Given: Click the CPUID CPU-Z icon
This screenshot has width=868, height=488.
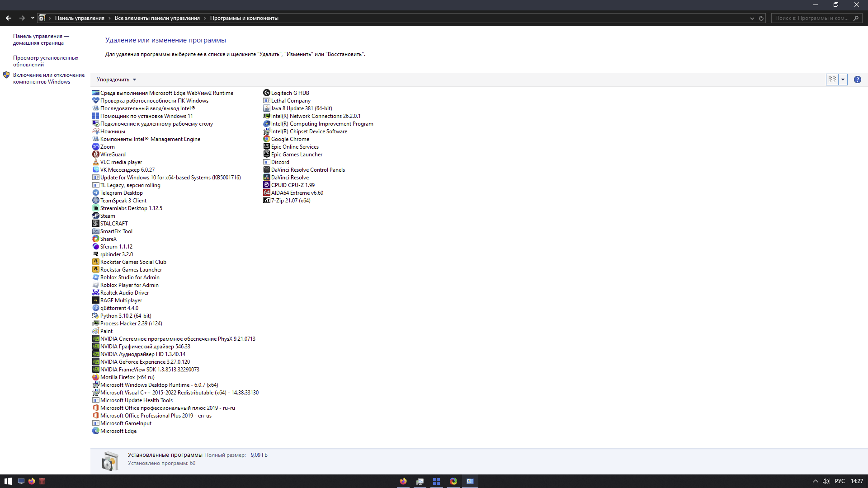Looking at the screenshot, I should pos(266,185).
